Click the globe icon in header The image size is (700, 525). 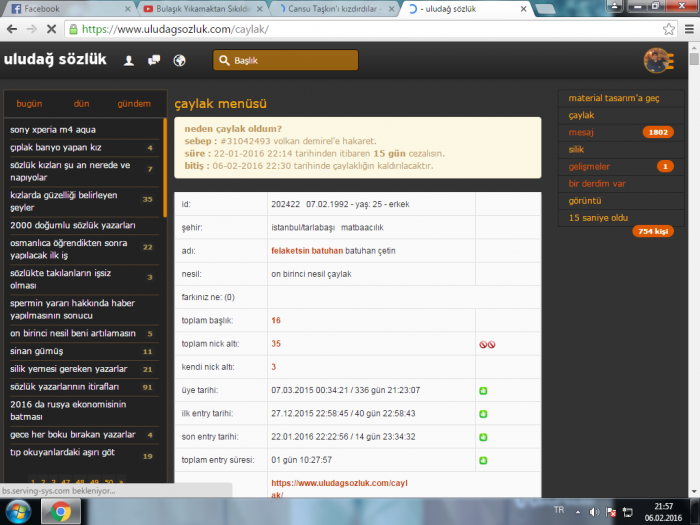[179, 60]
